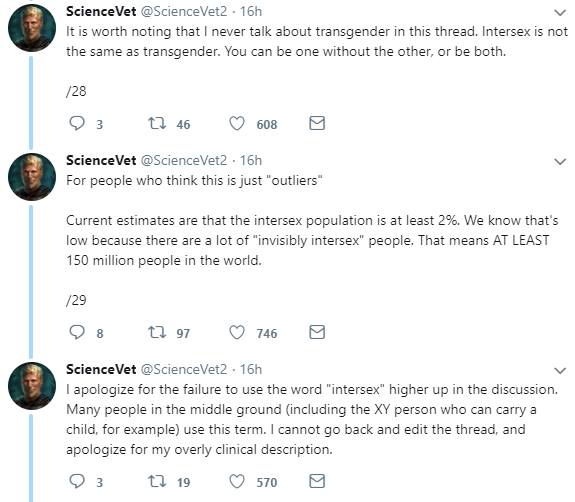Retweet the tweet with 19 retweets
The width and height of the screenshot is (575, 502).
157,481
